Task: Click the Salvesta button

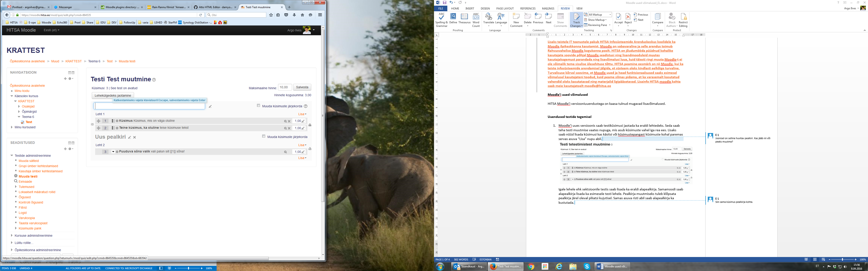Action: 302,87
